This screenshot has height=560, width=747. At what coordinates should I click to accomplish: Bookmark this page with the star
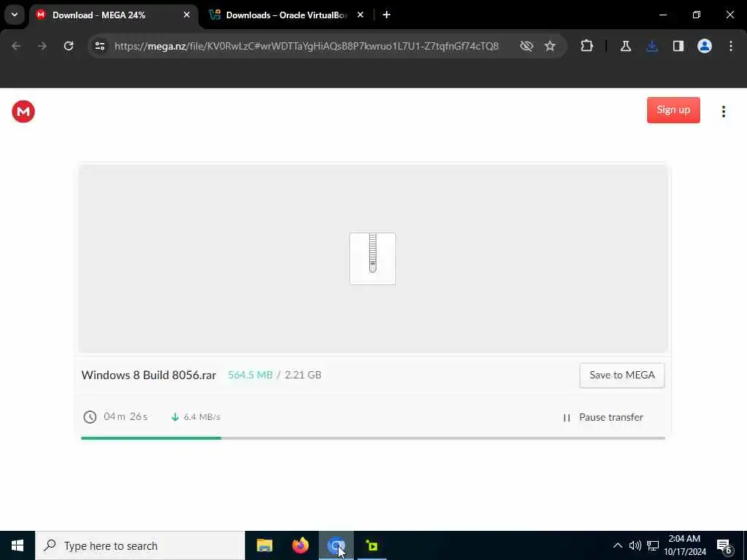point(550,46)
